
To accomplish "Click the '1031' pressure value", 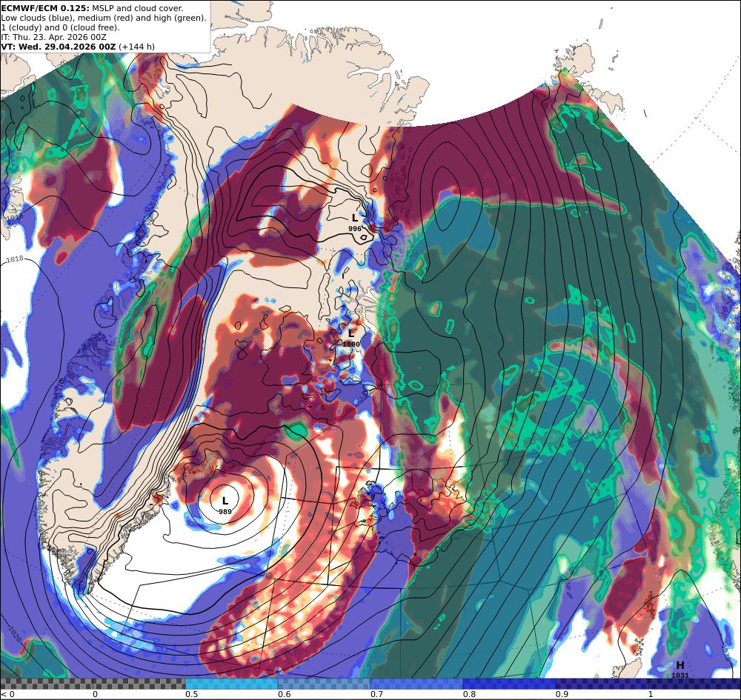I will click(680, 676).
